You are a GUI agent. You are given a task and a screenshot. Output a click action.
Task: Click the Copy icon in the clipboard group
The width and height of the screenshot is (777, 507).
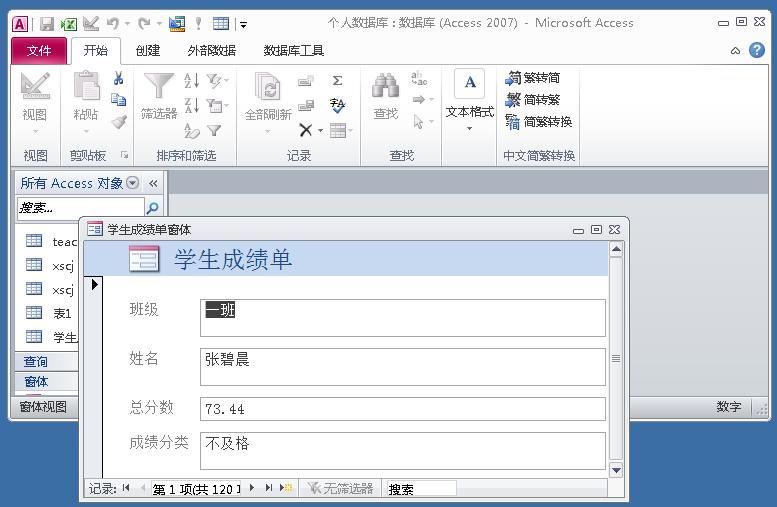coord(118,100)
